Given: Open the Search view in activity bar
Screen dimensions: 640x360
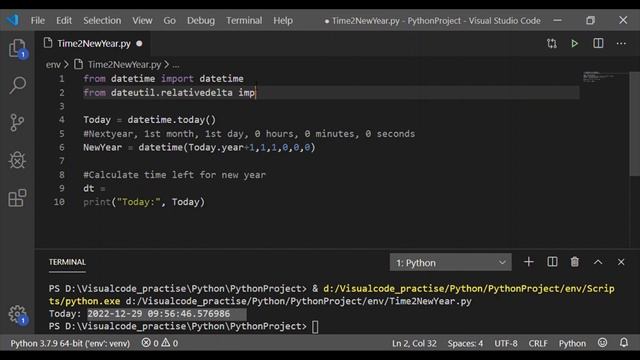Looking at the screenshot, I should (17, 85).
